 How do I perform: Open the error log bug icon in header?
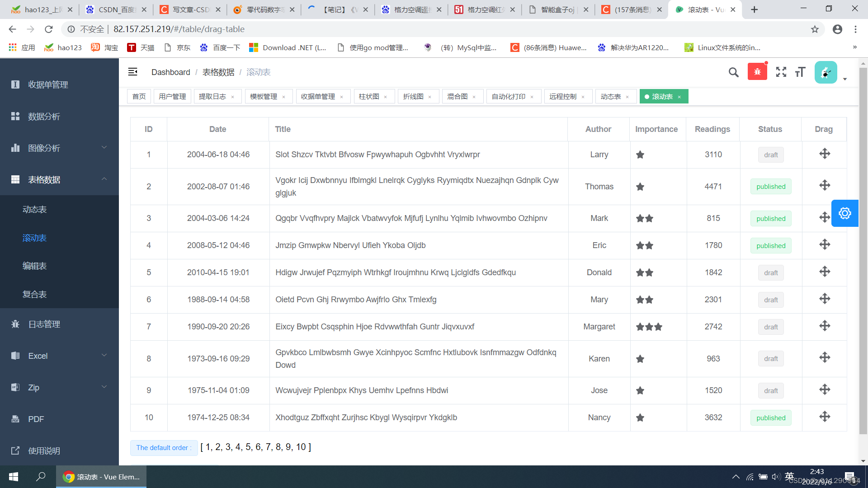click(757, 71)
